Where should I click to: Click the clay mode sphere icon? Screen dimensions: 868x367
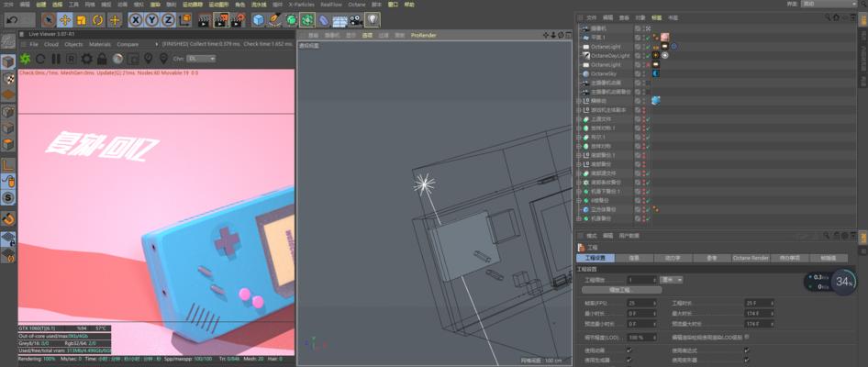tap(117, 58)
